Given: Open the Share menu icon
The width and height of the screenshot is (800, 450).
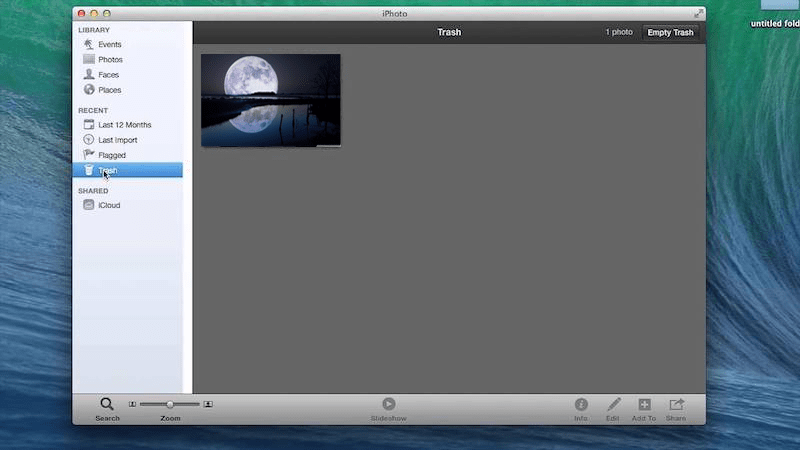Looking at the screenshot, I should 676,405.
